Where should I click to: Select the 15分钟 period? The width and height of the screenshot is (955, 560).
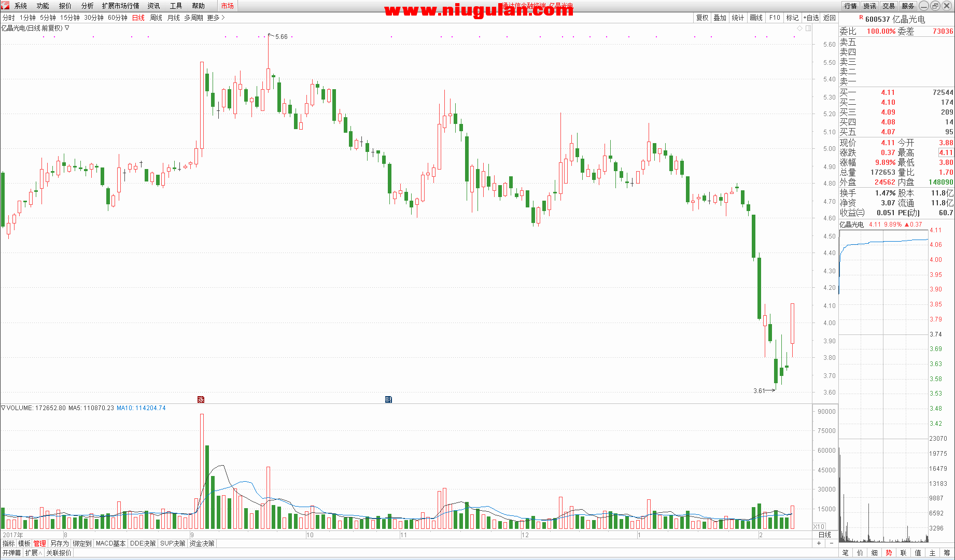click(x=70, y=18)
